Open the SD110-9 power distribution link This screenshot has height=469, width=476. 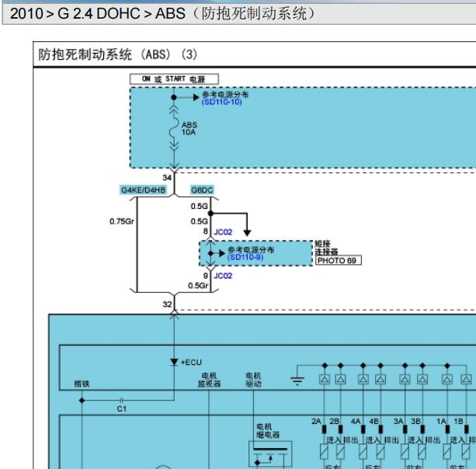pos(245,257)
